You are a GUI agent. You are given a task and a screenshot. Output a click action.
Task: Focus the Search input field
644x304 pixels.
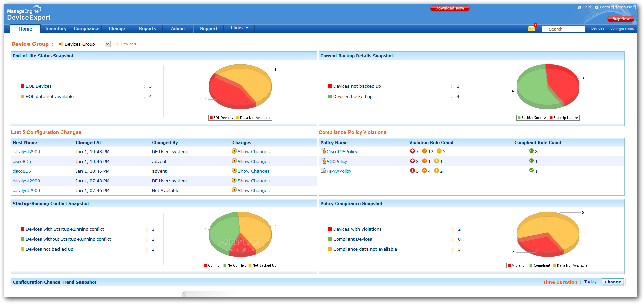tap(563, 29)
